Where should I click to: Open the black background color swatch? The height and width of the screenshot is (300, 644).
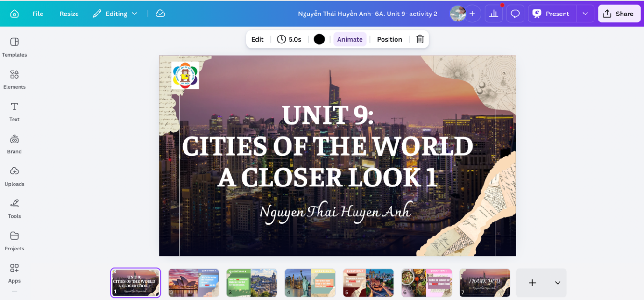(319, 39)
